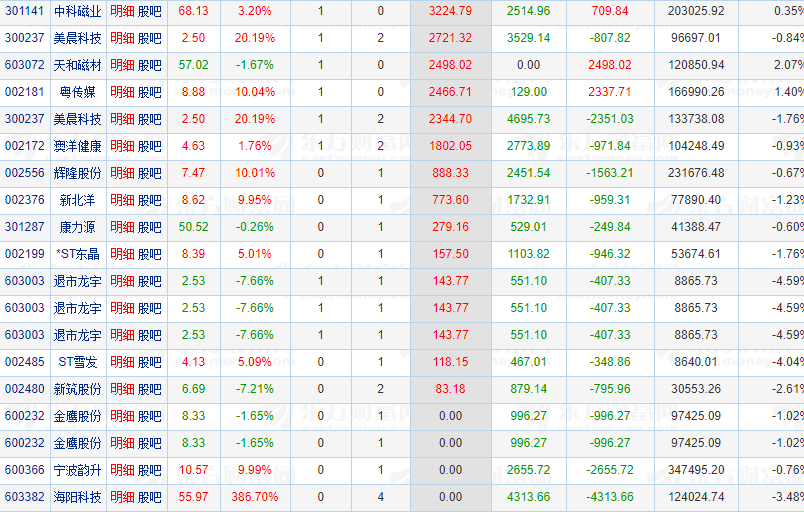The image size is (804, 512).
Task: Visit 股吧 for 天和磁材
Action: click(150, 65)
